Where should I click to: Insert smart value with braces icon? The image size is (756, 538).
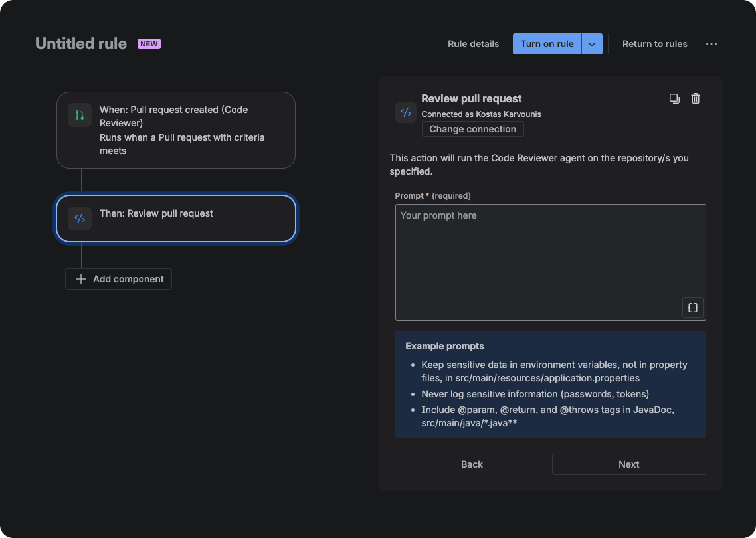pyautogui.click(x=692, y=308)
